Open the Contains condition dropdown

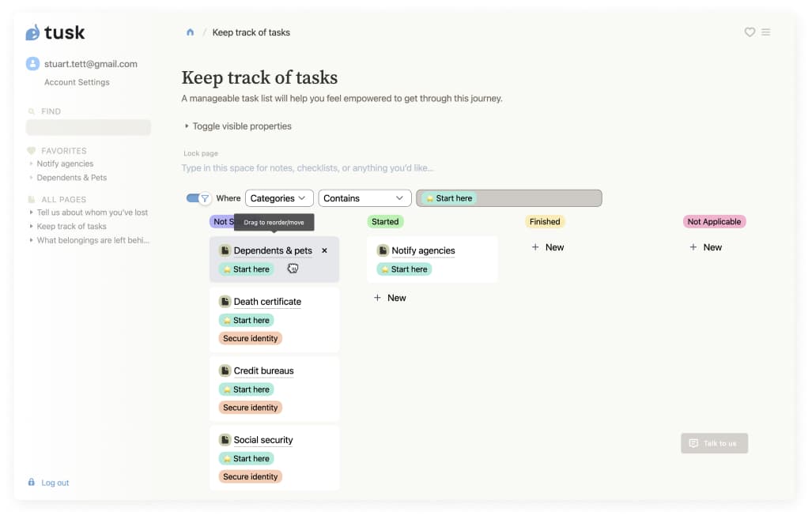click(364, 198)
